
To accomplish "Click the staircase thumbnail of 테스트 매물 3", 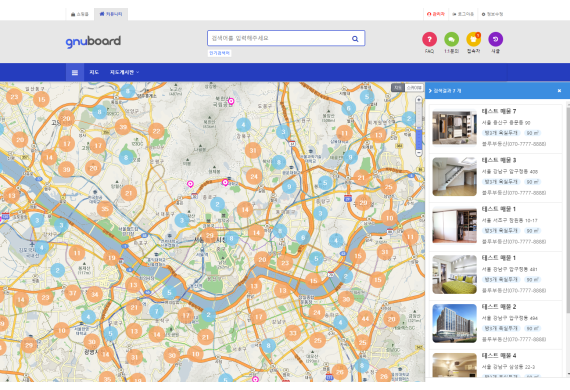I will click(454, 177).
